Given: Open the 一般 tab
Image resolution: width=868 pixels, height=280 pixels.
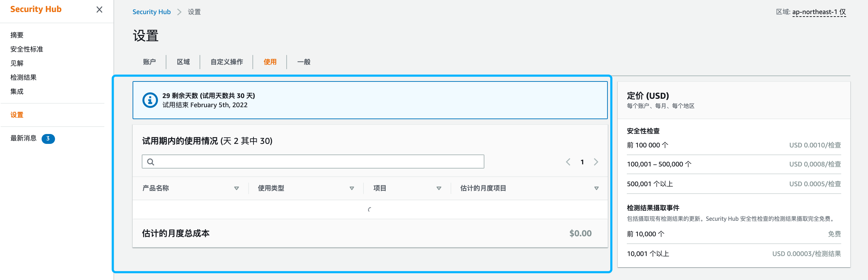Looking at the screenshot, I should click(304, 62).
